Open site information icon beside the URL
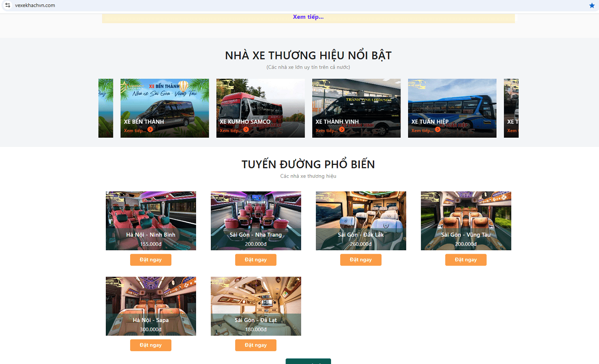This screenshot has width=599, height=364. (x=8, y=5)
